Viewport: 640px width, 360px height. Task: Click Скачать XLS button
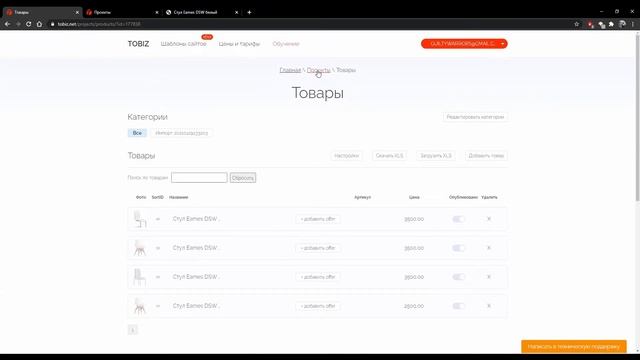[x=389, y=156]
